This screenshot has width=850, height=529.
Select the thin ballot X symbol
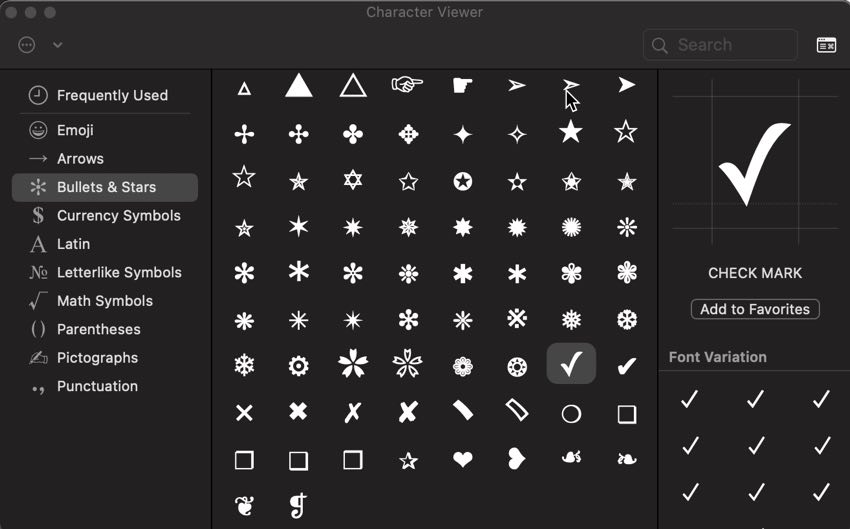point(353,412)
